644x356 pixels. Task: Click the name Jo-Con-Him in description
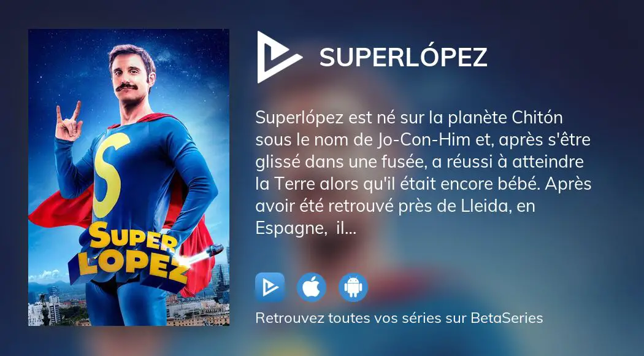coord(423,140)
